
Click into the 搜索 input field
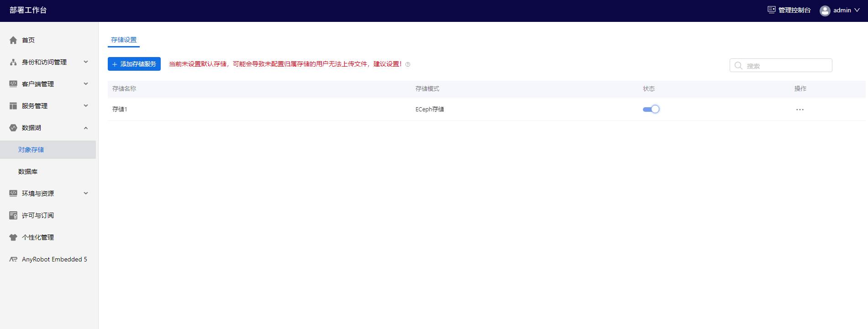[x=781, y=65]
